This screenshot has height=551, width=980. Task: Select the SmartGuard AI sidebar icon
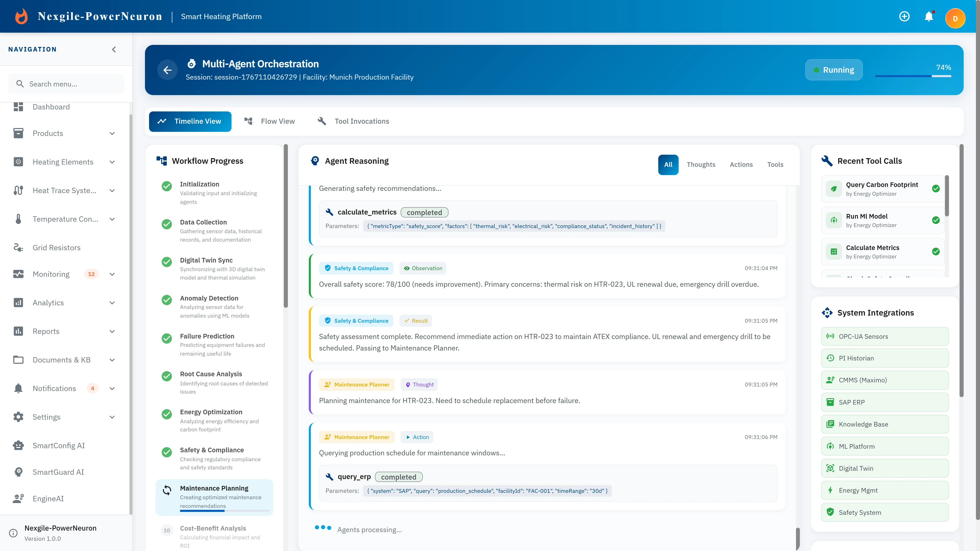coord(18,472)
